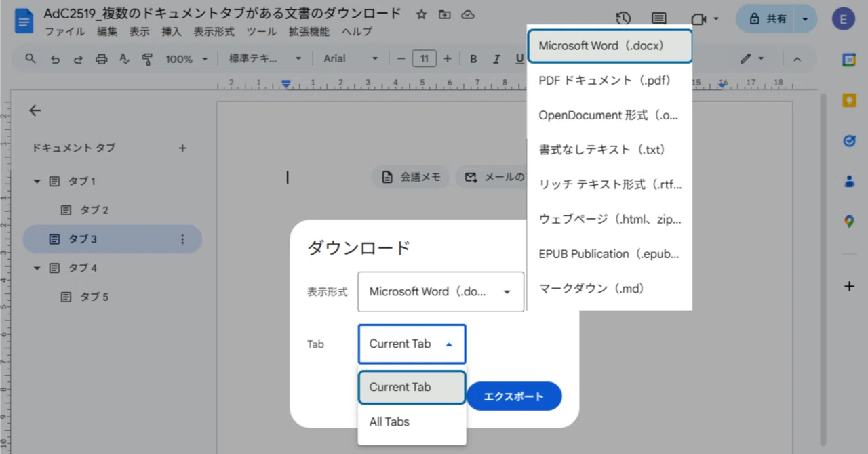
Task: Decrease font size with minus button
Action: 401,59
